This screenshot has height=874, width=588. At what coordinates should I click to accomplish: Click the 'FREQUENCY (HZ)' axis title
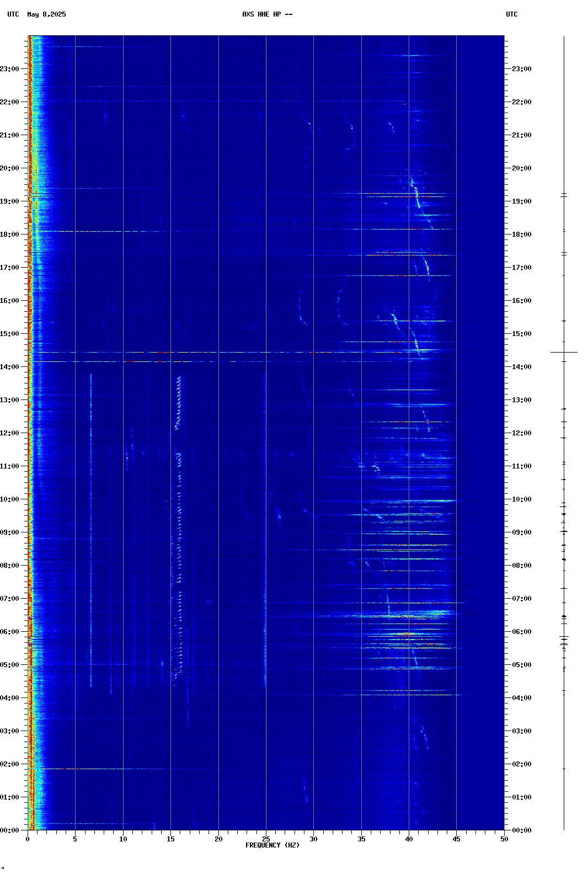pos(272,845)
